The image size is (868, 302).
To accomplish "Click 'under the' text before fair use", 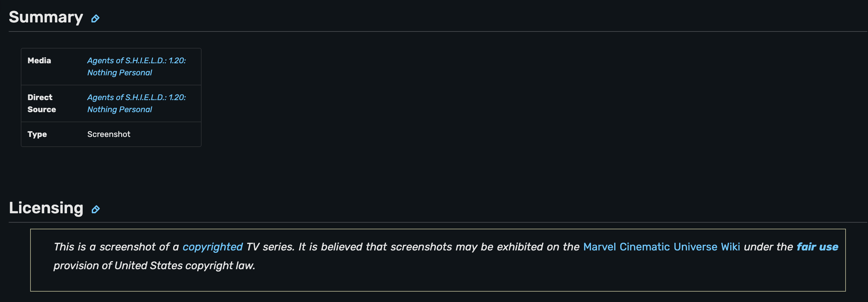I will click(768, 247).
